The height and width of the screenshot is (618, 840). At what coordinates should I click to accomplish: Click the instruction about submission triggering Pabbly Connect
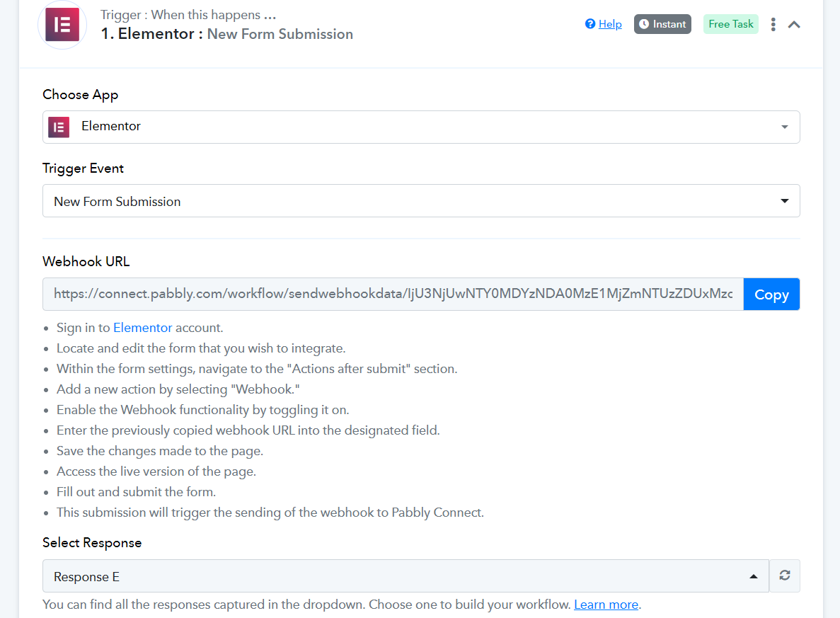(270, 513)
